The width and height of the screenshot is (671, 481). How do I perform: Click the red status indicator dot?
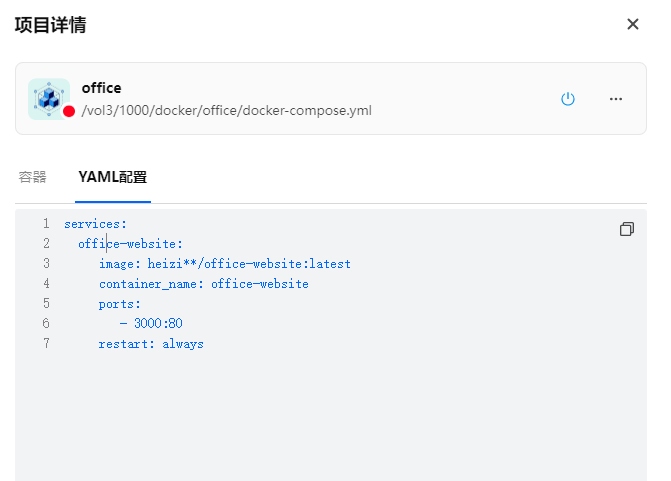click(69, 112)
